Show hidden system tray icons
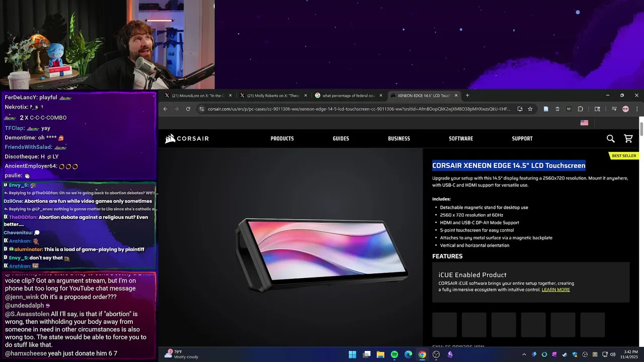 [x=524, y=354]
